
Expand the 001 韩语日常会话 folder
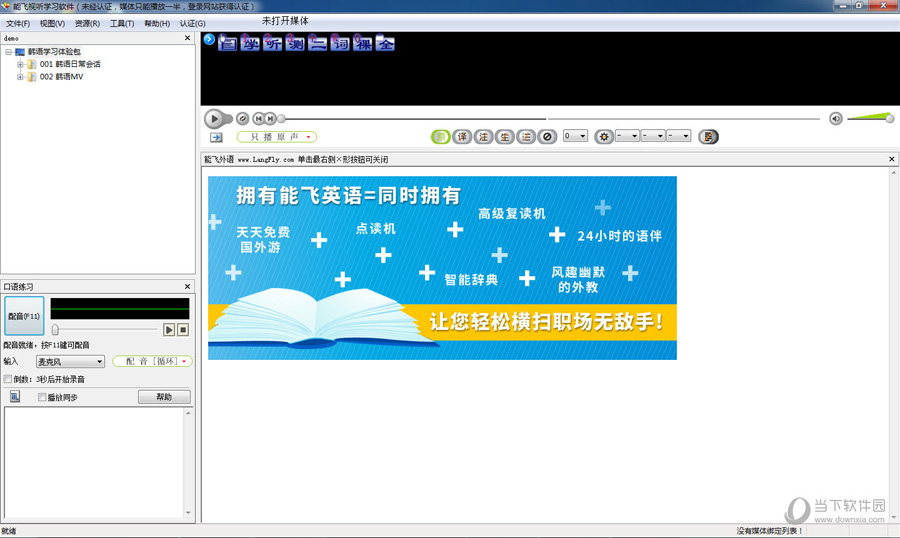coord(20,64)
